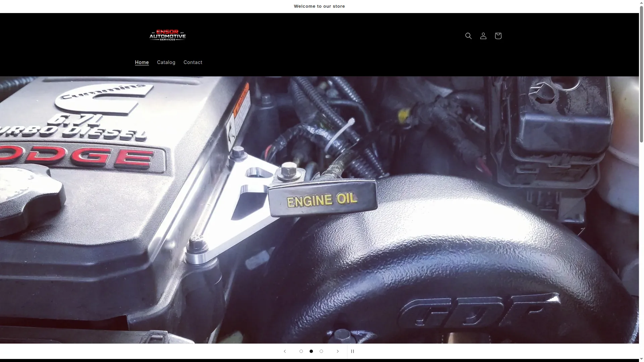Advance to the next slide arrow

pyautogui.click(x=338, y=351)
